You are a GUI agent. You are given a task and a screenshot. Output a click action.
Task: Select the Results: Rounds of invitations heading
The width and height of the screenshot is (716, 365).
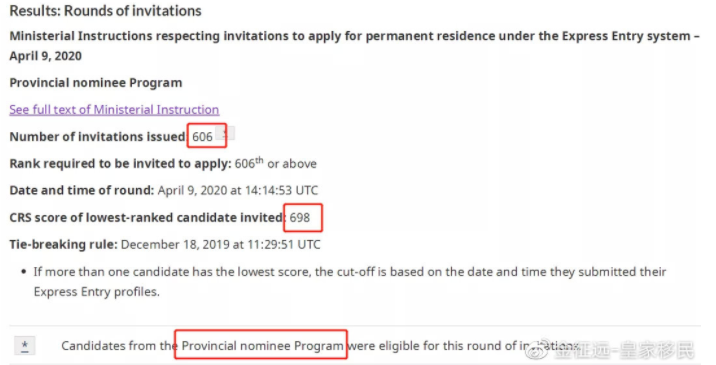(x=105, y=11)
